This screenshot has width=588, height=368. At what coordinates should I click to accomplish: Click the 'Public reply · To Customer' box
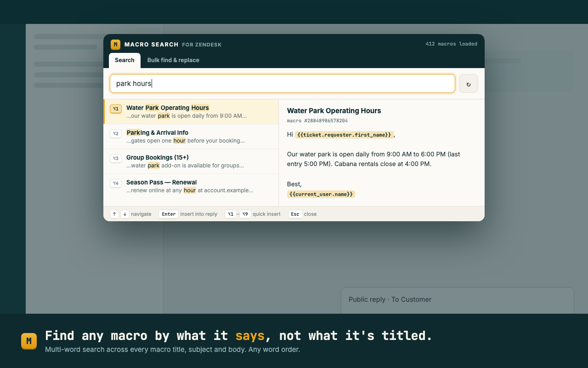click(x=458, y=300)
